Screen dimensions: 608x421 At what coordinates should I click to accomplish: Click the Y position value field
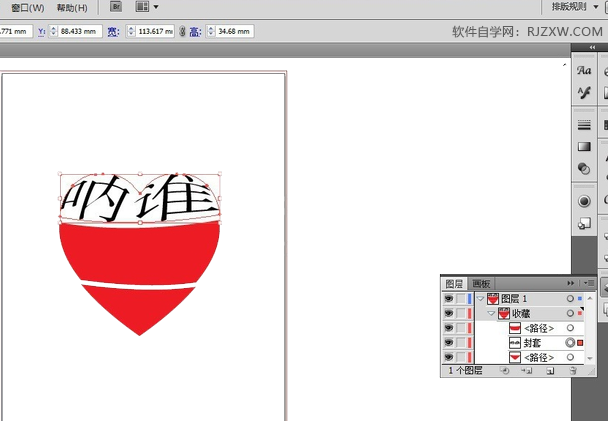[80, 31]
